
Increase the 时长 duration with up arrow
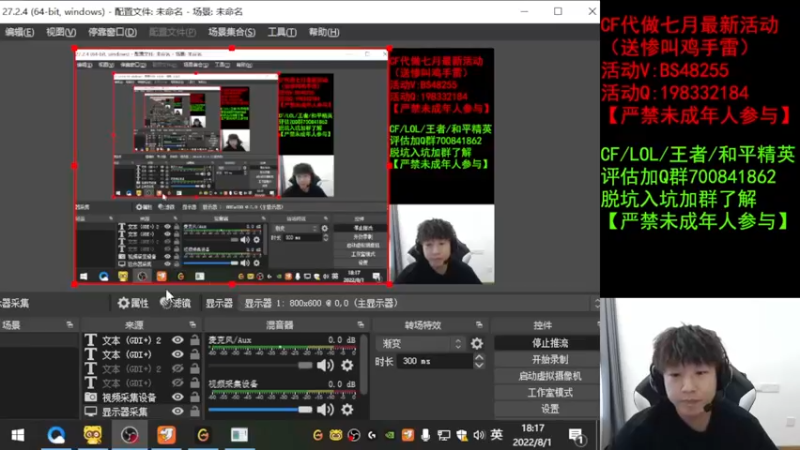(479, 357)
